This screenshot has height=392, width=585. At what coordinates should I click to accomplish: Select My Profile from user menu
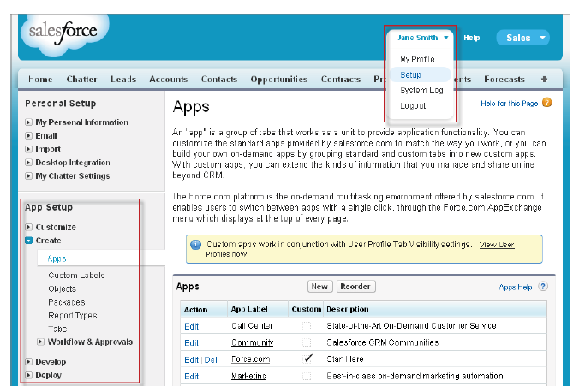(x=417, y=59)
